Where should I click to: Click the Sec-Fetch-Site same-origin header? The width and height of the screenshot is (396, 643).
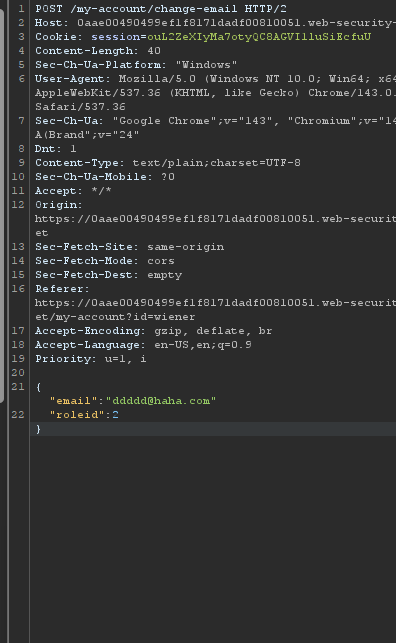click(130, 246)
